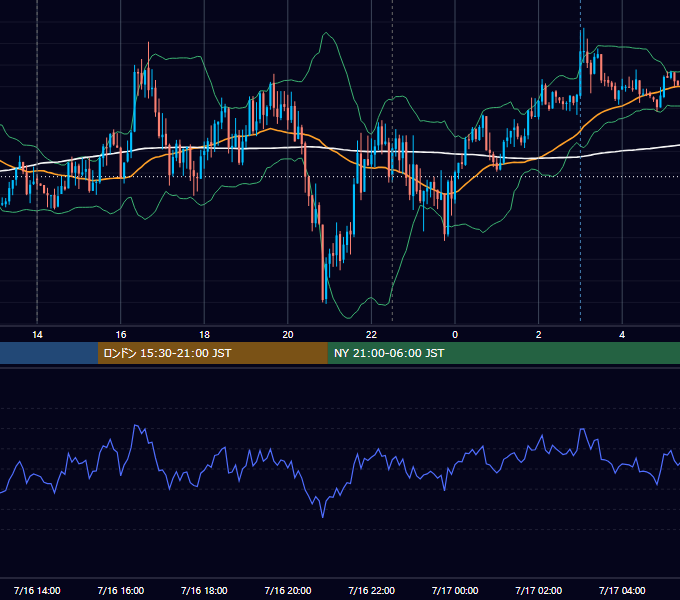
Task: Click the hour label 2 on time axis
Action: coord(539,335)
